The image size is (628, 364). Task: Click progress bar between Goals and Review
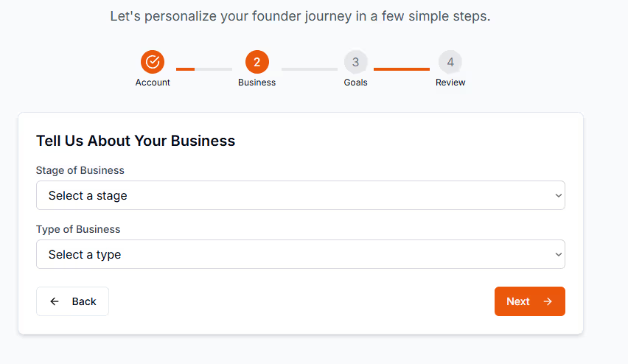point(402,69)
